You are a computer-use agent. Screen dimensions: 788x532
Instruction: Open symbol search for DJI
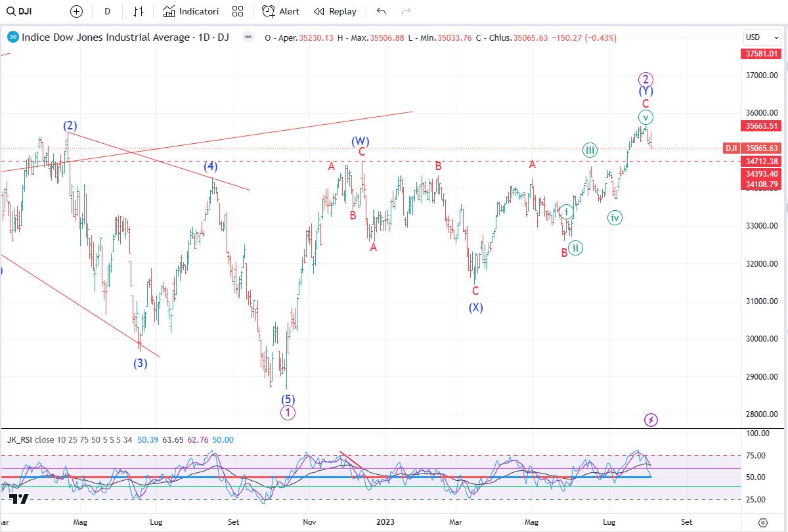coord(20,11)
